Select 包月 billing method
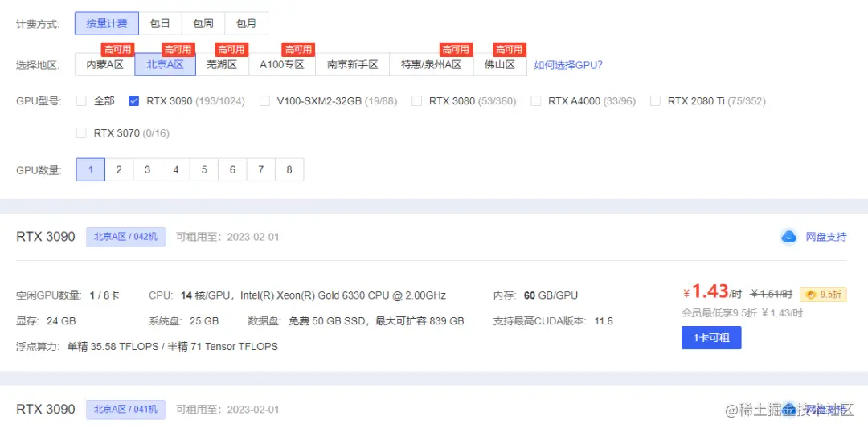Screen dimensions: 868x432 [247, 24]
